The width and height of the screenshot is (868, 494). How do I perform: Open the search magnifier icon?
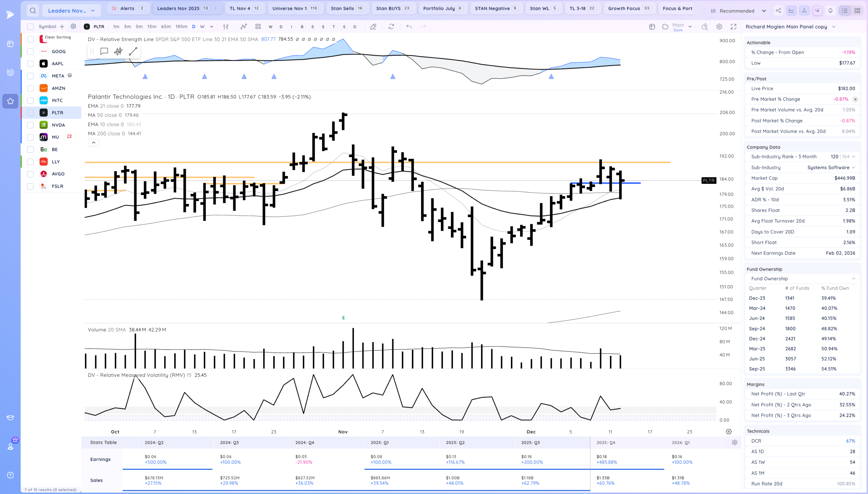point(33,11)
